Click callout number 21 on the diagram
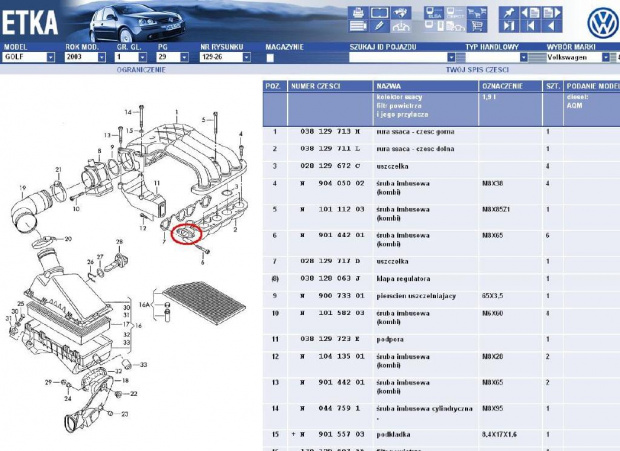 58,170
